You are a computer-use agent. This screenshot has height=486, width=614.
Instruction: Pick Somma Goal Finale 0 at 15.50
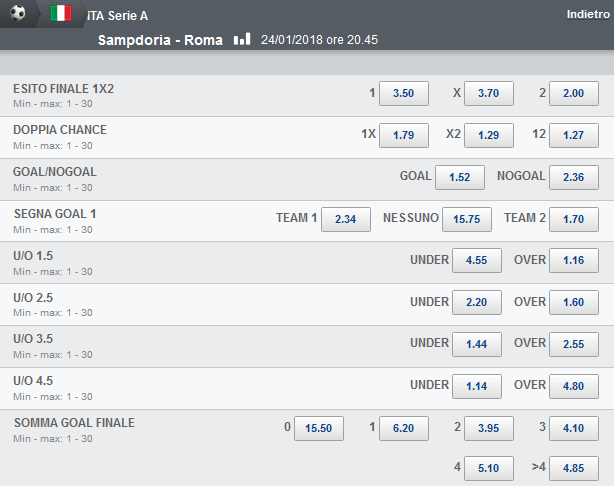coord(319,428)
